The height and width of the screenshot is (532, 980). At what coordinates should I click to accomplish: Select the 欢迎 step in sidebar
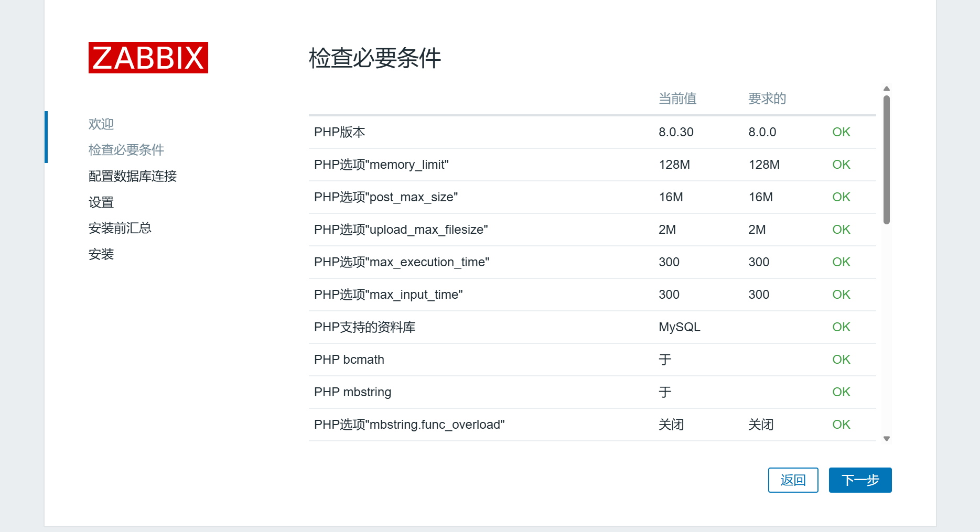pyautogui.click(x=101, y=124)
